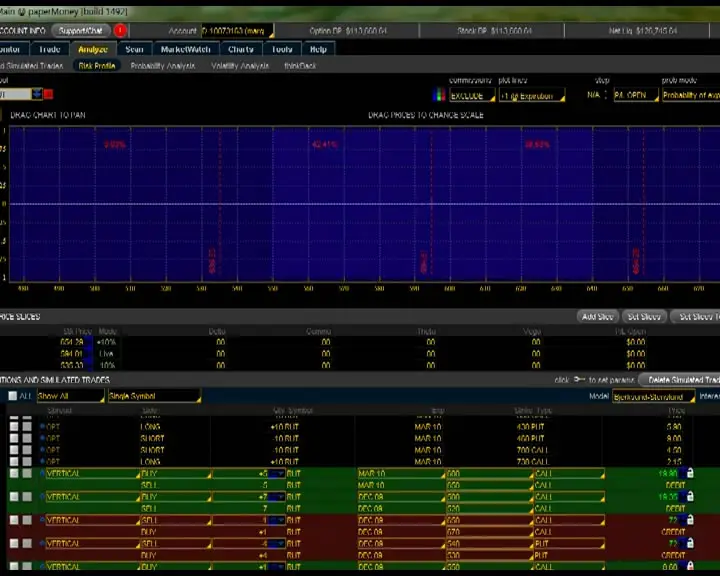Toggle first checkbox of the MAR 10 VERTICAL row

(x=14, y=473)
